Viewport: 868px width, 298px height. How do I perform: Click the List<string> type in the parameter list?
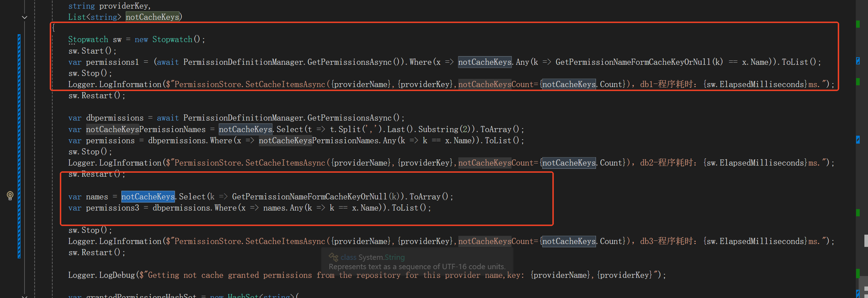[94, 17]
